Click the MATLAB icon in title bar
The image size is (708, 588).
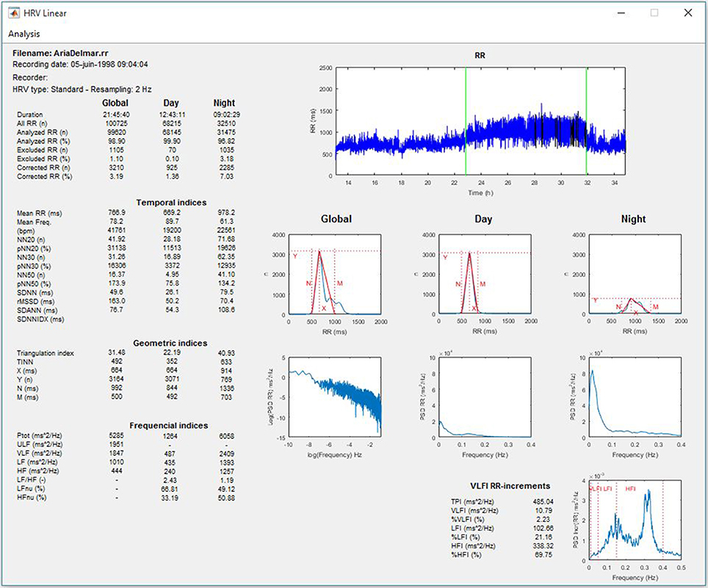pyautogui.click(x=14, y=13)
